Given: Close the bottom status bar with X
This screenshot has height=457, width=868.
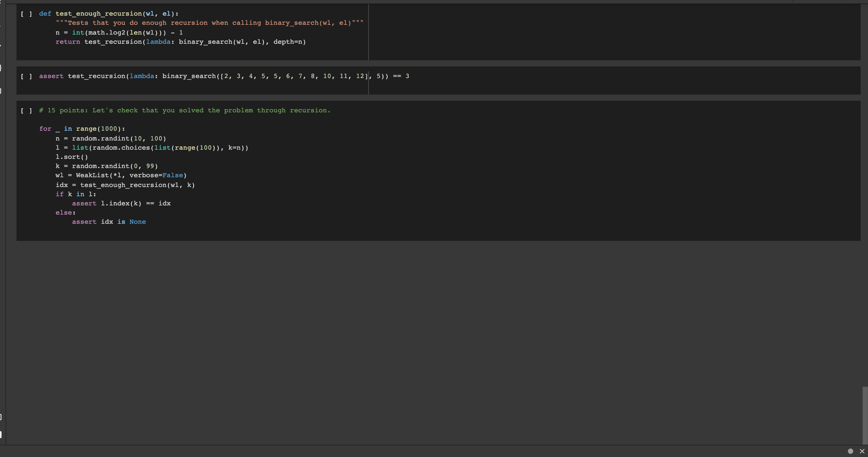Looking at the screenshot, I should (x=862, y=451).
